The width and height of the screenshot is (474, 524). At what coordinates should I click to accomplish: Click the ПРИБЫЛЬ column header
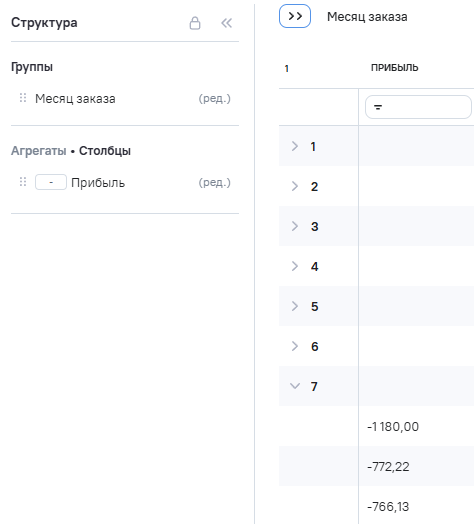tap(394, 68)
